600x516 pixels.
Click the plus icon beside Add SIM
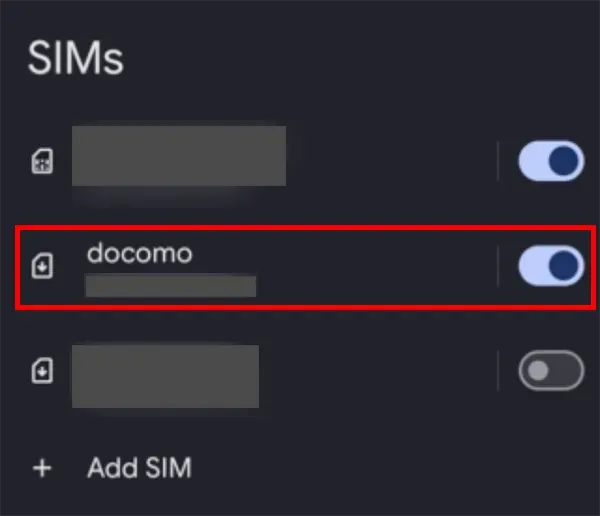tap(42, 467)
